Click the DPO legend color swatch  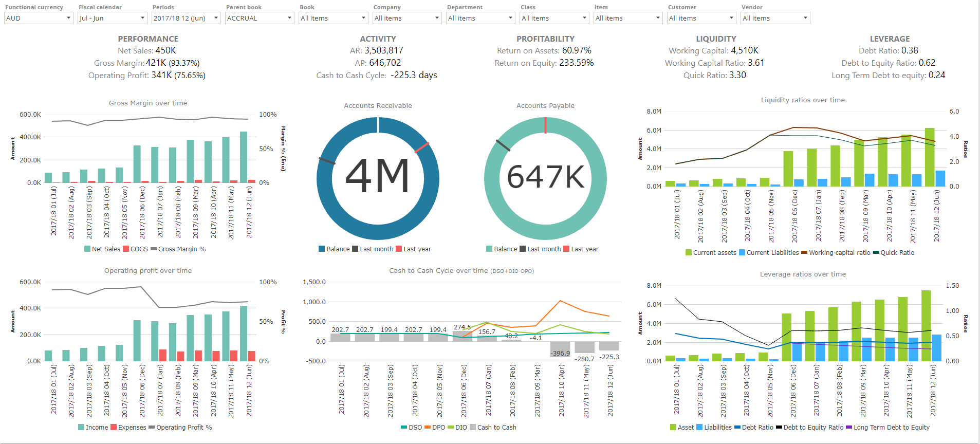[x=428, y=428]
